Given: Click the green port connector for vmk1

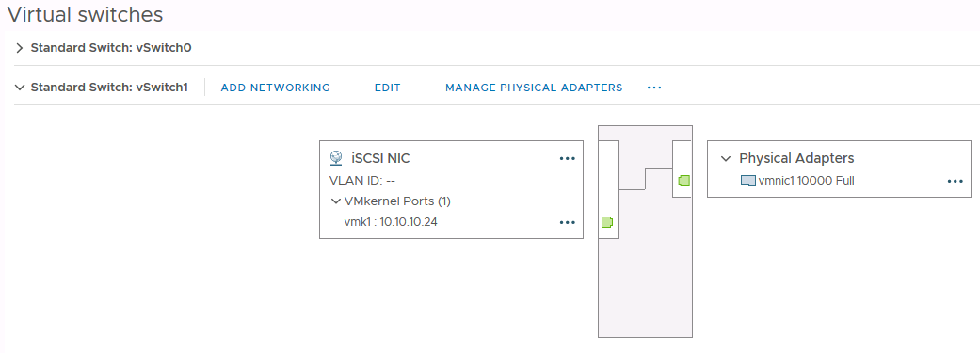Looking at the screenshot, I should (607, 222).
